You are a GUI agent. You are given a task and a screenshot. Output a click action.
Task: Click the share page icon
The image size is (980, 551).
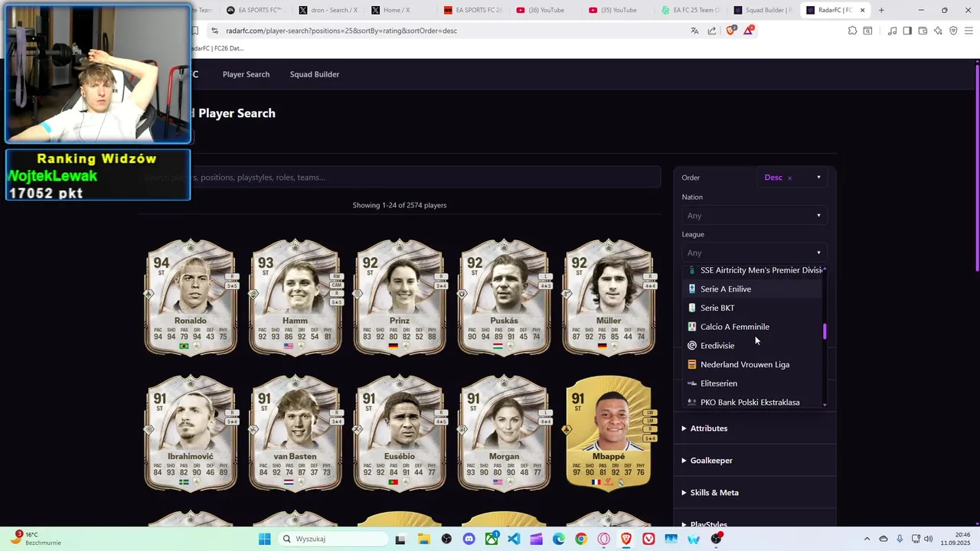point(712,31)
